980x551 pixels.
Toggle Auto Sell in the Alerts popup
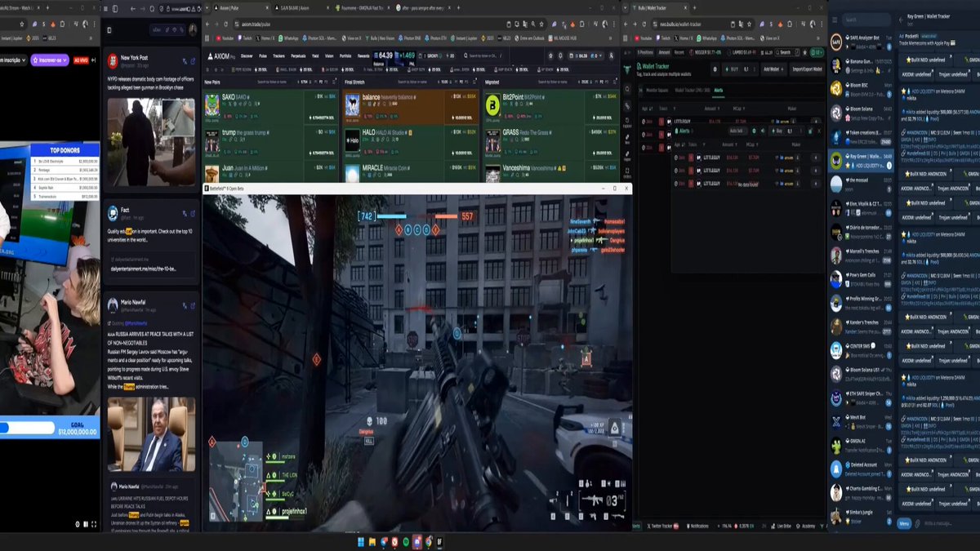pos(739,131)
